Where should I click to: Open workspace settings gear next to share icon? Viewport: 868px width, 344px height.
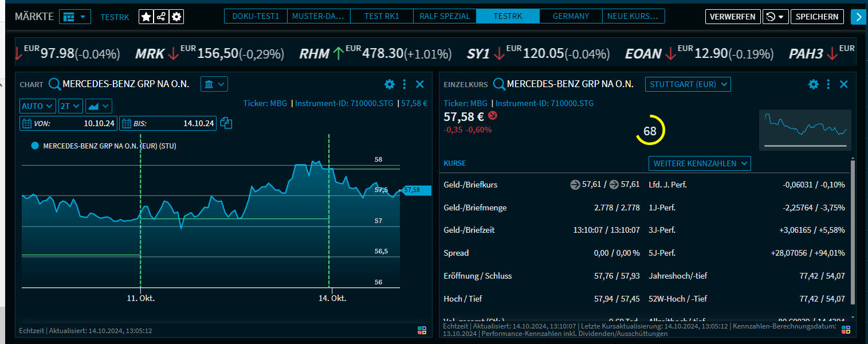[x=176, y=17]
